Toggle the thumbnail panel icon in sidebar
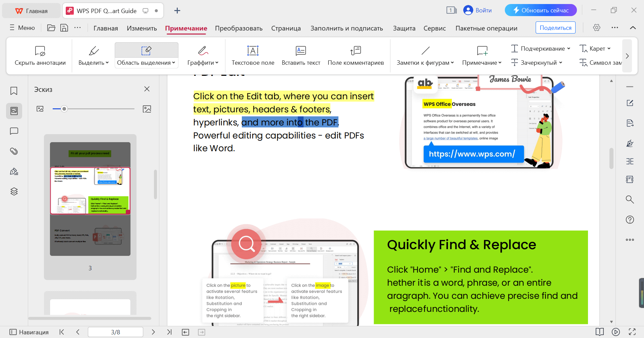Viewport: 644px width, 338px height. click(x=14, y=111)
